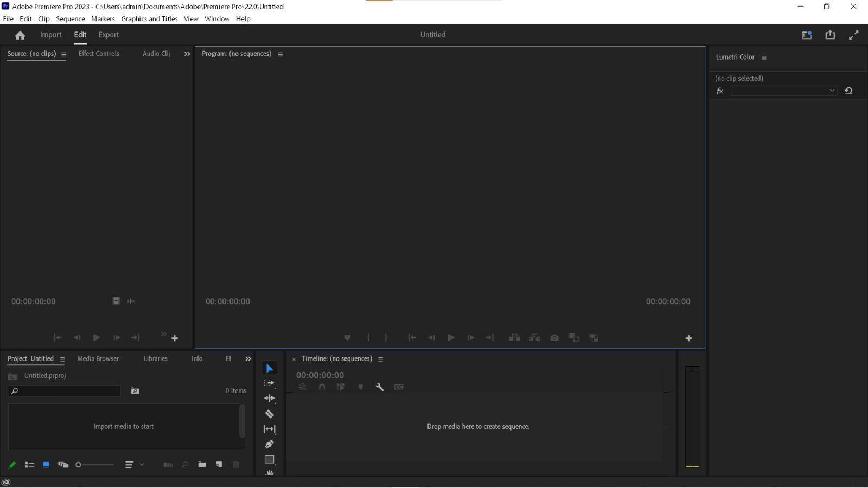
Task: Switch Project panel to Freeform view
Action: (63, 465)
